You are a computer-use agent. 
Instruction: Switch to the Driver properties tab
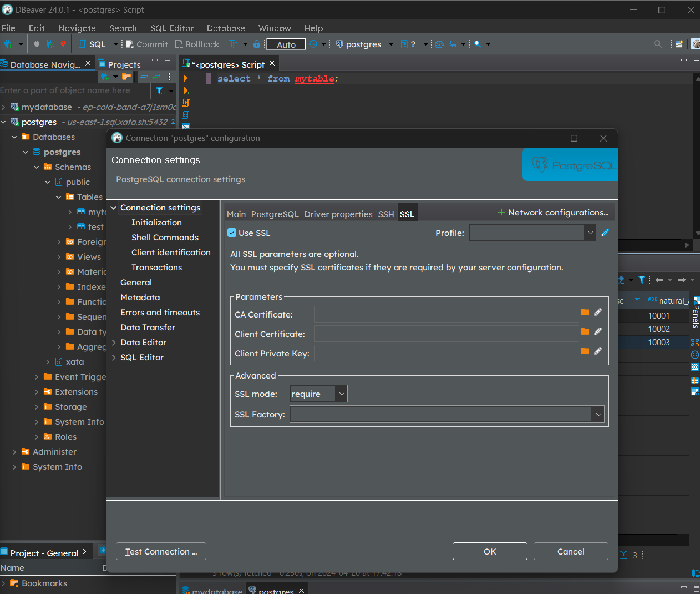pyautogui.click(x=338, y=214)
